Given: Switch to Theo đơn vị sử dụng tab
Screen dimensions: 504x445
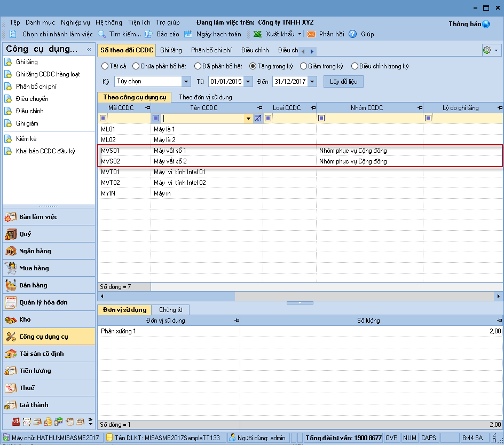Looking at the screenshot, I should (205, 97).
